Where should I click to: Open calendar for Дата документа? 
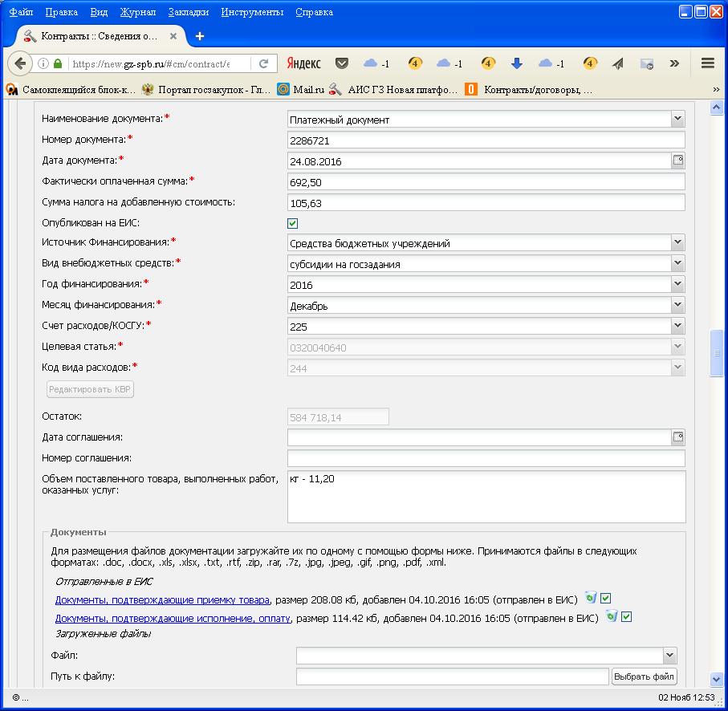tap(678, 160)
